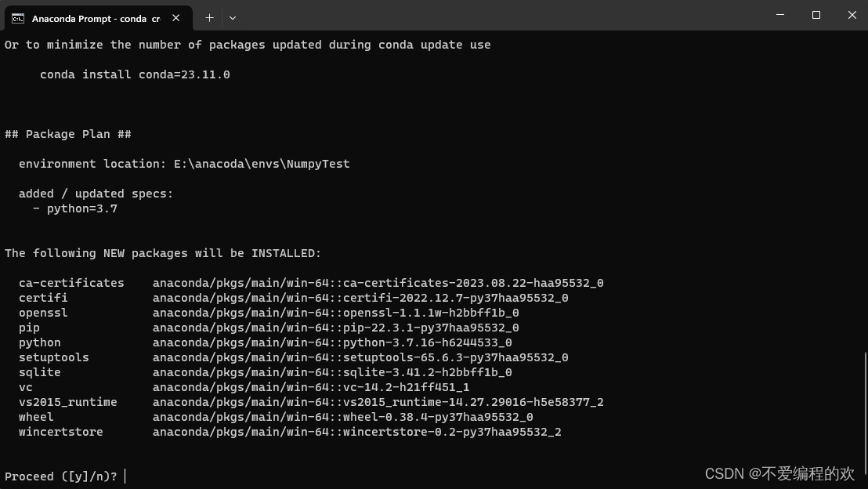Screen dimensions: 868x489
Task: Click the vs2015_runtime-14.27.29016 package path
Action: [378, 402]
